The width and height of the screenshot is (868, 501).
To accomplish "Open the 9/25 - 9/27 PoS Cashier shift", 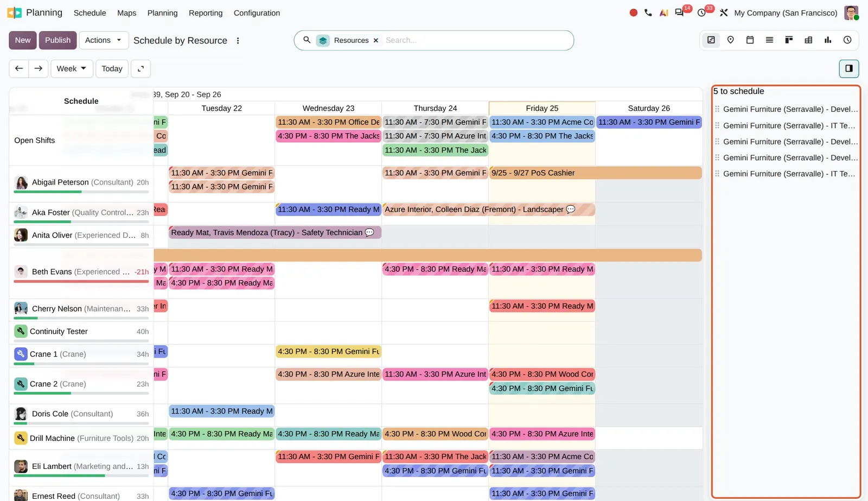I will (595, 173).
